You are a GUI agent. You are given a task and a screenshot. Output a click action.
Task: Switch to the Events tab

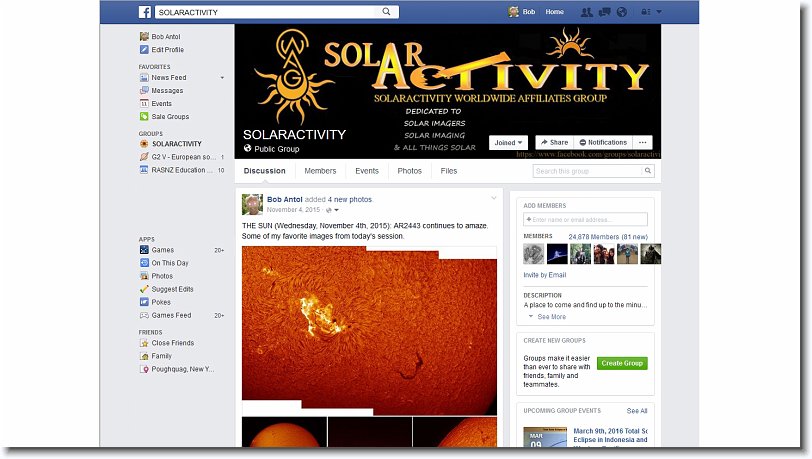pos(367,171)
